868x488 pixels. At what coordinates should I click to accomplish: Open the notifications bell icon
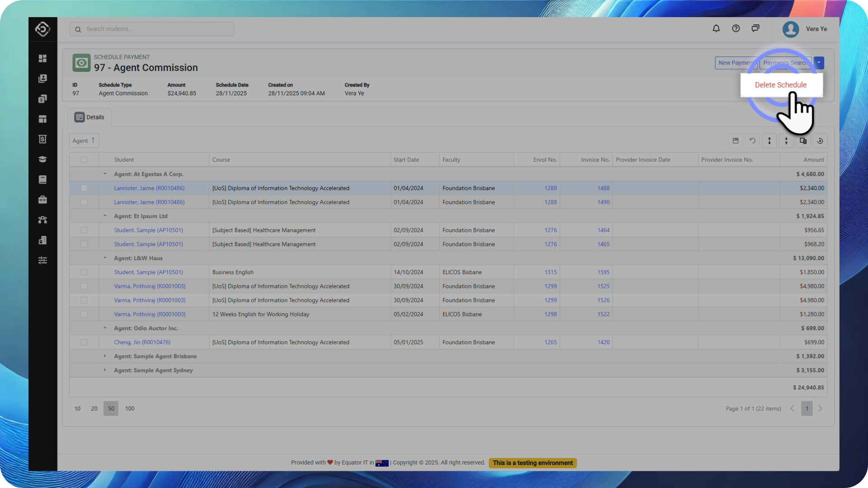click(x=716, y=28)
